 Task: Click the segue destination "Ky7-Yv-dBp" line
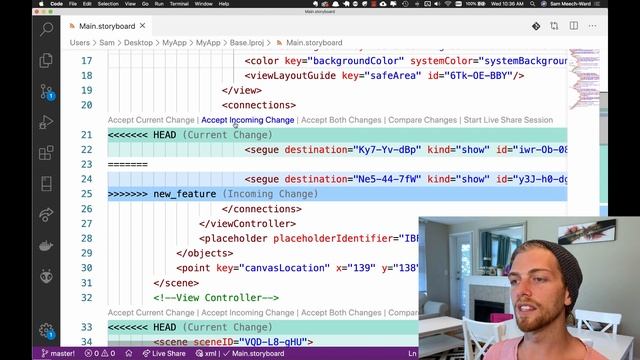click(x=337, y=150)
